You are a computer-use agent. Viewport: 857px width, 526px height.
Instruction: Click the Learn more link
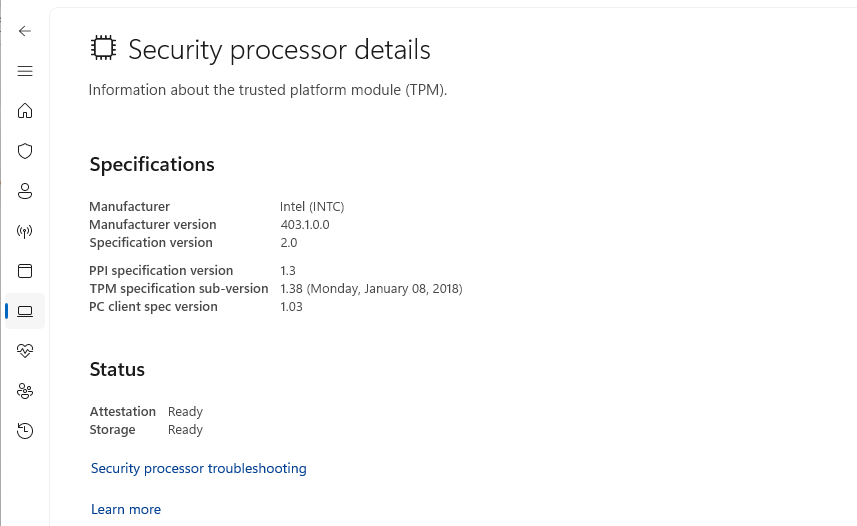point(126,509)
